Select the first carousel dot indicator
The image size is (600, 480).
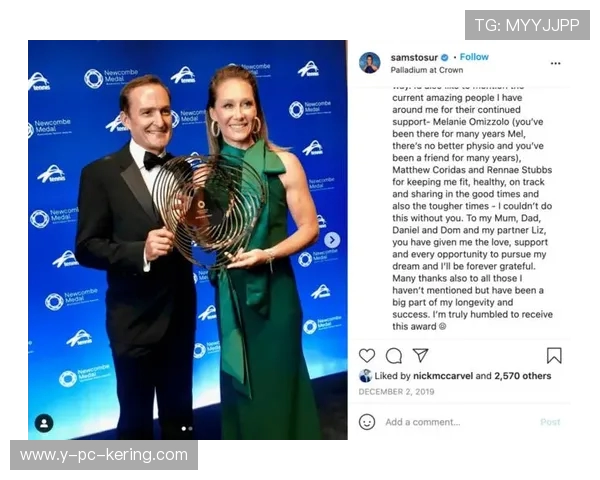184,429
